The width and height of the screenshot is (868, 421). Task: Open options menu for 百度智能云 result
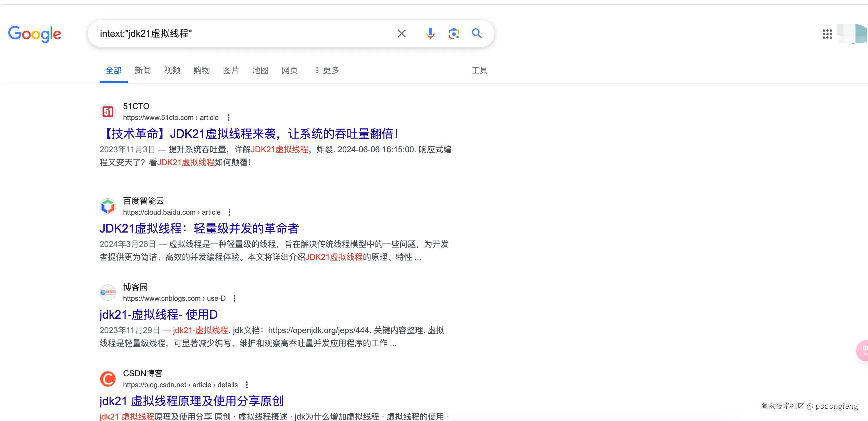pos(229,212)
